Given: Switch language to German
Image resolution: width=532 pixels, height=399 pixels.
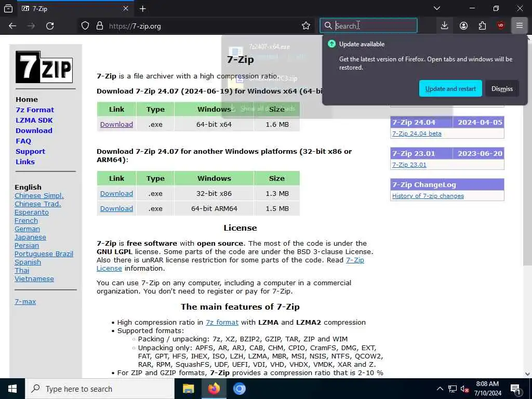Looking at the screenshot, I should click(27, 229).
